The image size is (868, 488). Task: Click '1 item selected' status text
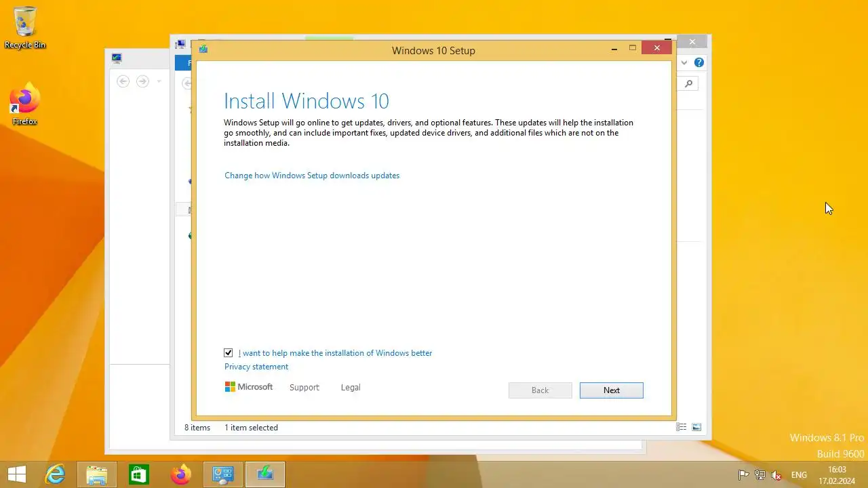251,428
